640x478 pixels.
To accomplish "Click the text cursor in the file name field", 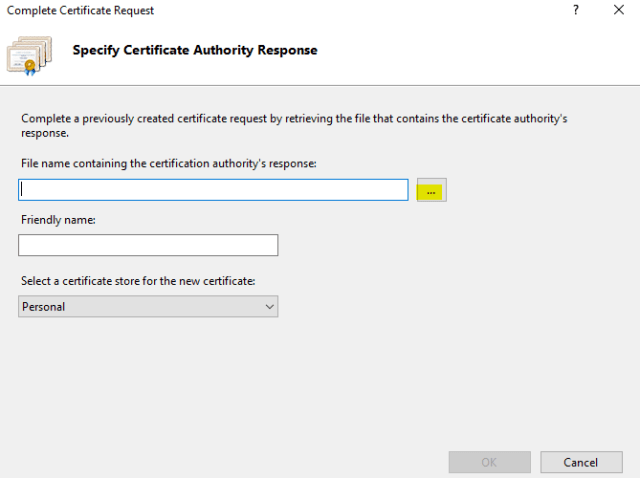I will (22, 190).
